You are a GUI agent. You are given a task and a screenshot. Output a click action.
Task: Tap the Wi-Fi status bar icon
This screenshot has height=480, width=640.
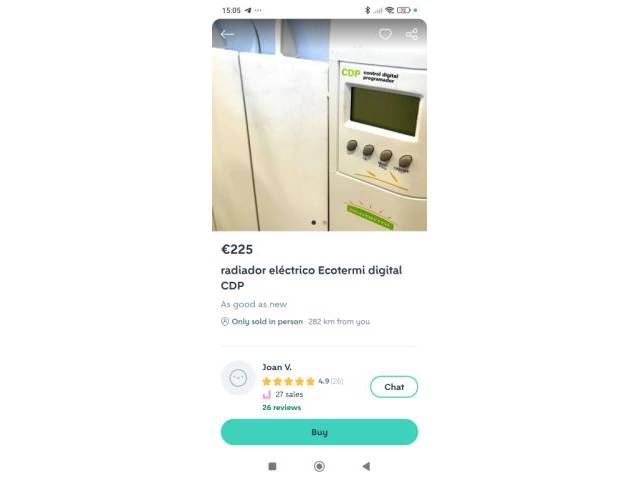pos(390,10)
